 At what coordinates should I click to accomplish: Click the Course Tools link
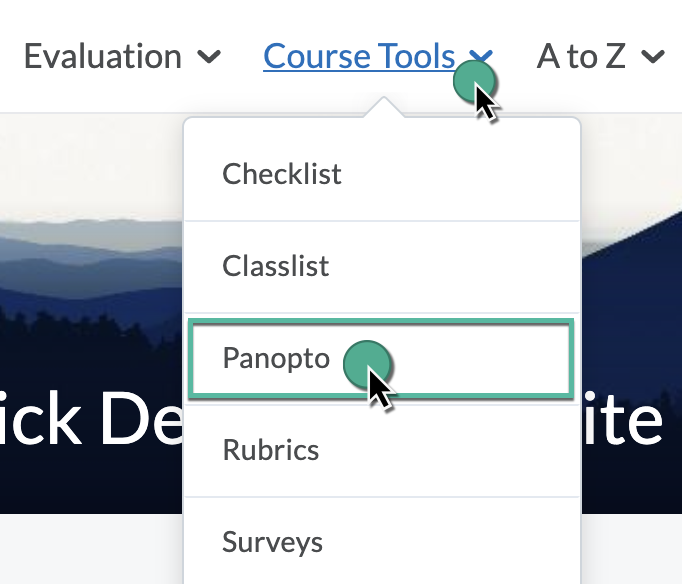pyautogui.click(x=359, y=57)
